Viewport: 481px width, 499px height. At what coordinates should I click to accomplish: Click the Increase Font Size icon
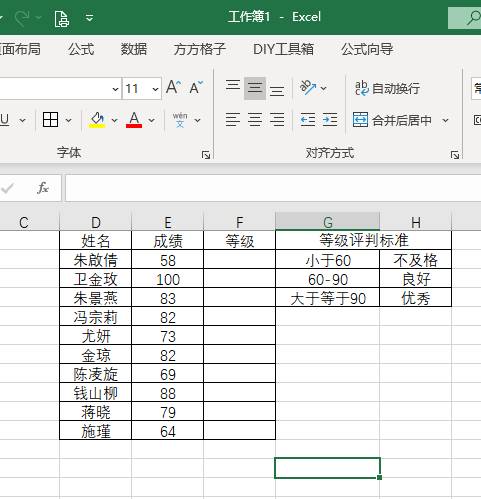click(174, 88)
